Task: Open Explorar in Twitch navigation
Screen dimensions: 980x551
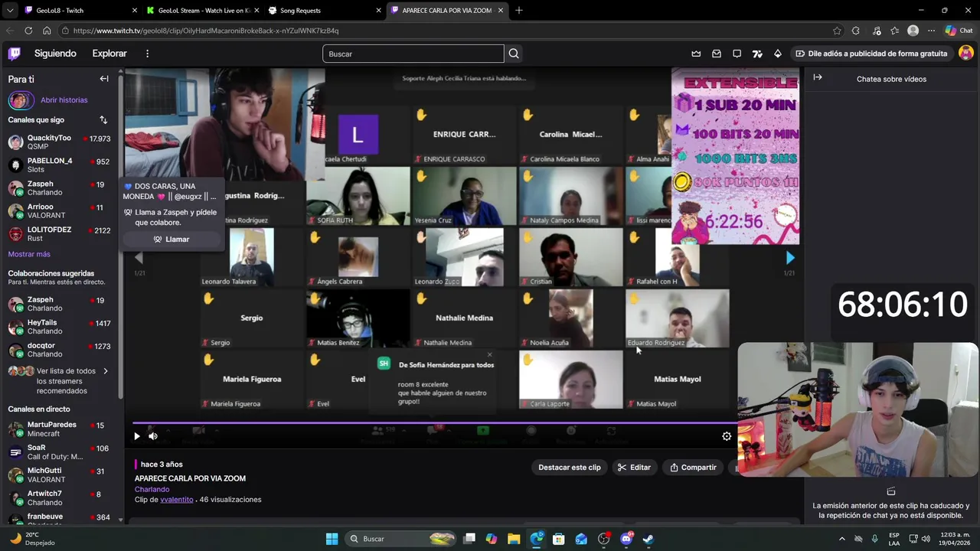Action: [109, 54]
